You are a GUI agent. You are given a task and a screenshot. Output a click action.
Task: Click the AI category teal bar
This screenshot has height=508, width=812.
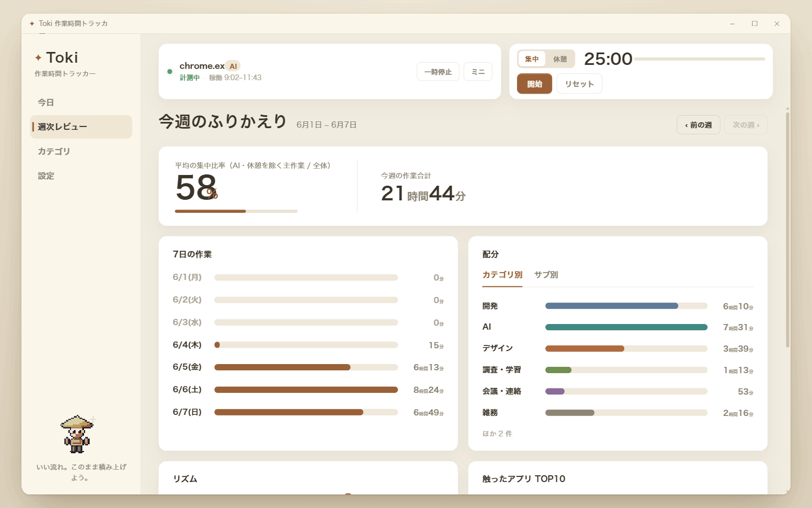tap(626, 327)
